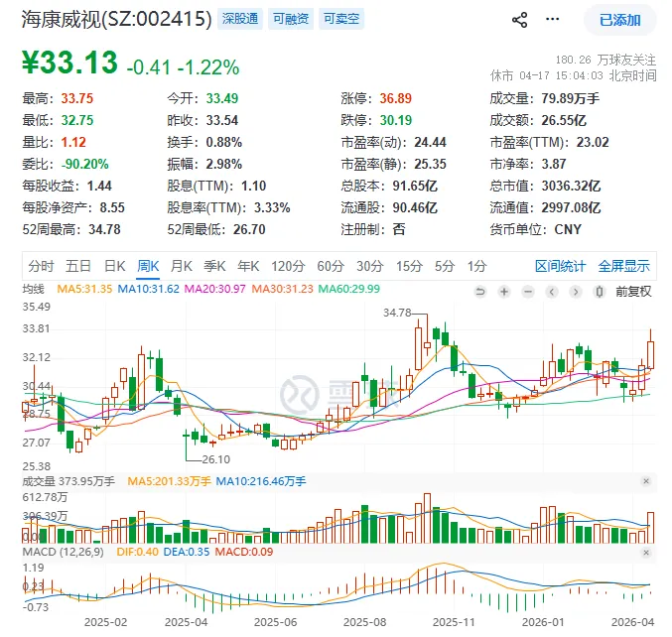
Task: Click the MA30:31.23 moving average legend
Action: 283,289
